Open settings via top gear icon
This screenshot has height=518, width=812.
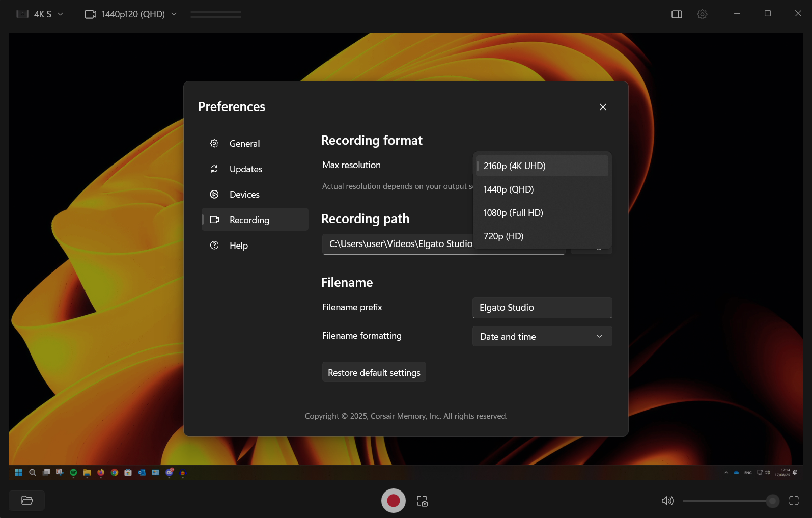702,14
